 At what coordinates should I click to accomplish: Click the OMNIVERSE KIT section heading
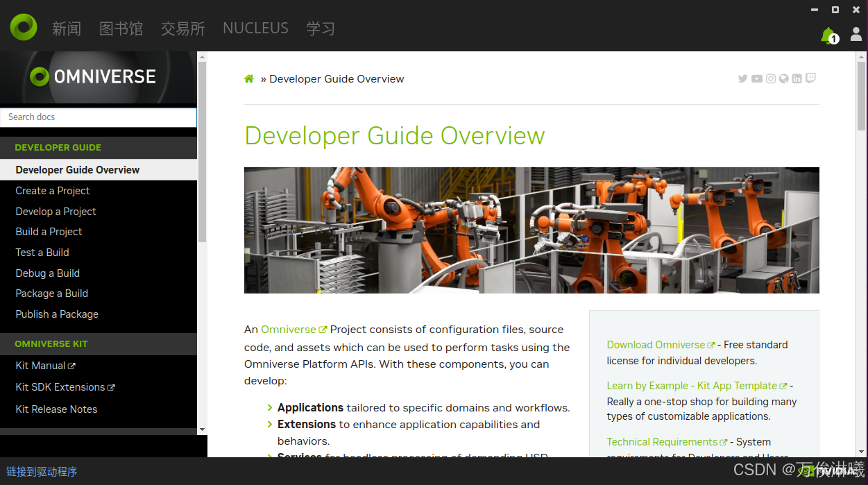point(51,344)
